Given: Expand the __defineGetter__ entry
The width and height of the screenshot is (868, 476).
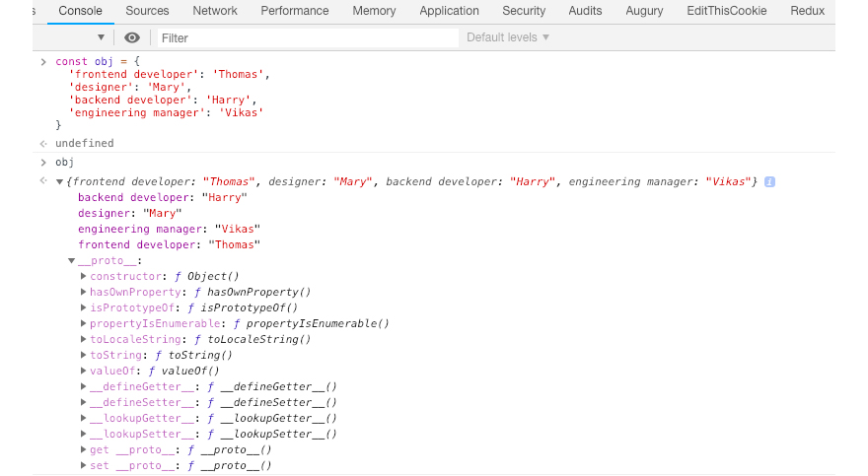Looking at the screenshot, I should tap(83, 386).
